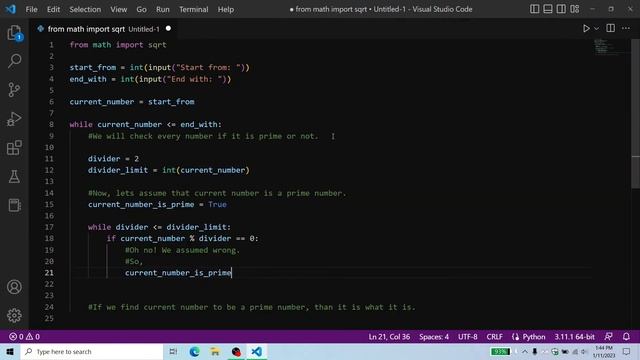640x360 pixels.
Task: Open the Search view in activity bar
Action: [x=14, y=61]
